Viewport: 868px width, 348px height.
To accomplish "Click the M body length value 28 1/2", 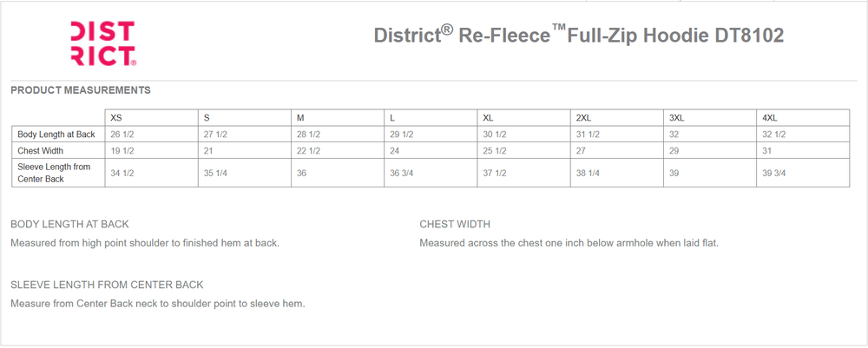I will coord(308,135).
